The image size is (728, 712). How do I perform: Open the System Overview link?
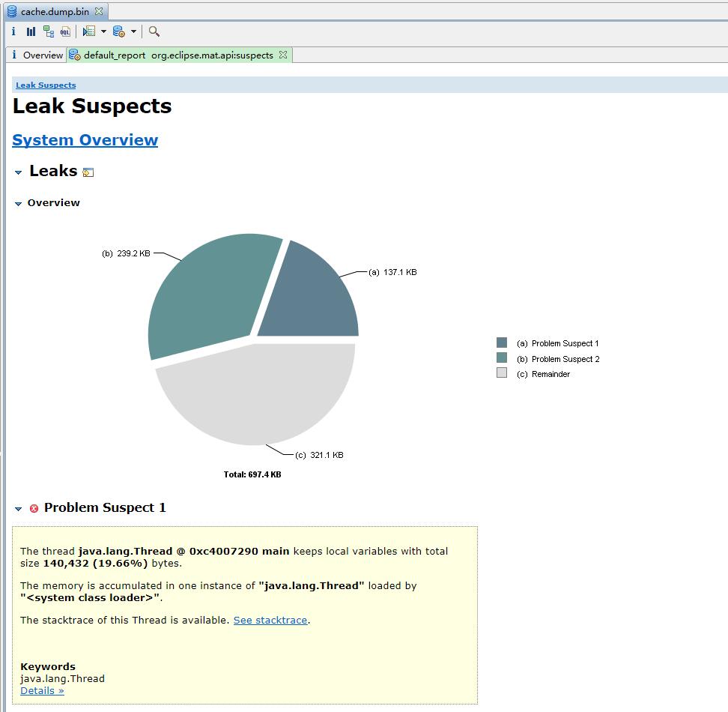coord(85,140)
